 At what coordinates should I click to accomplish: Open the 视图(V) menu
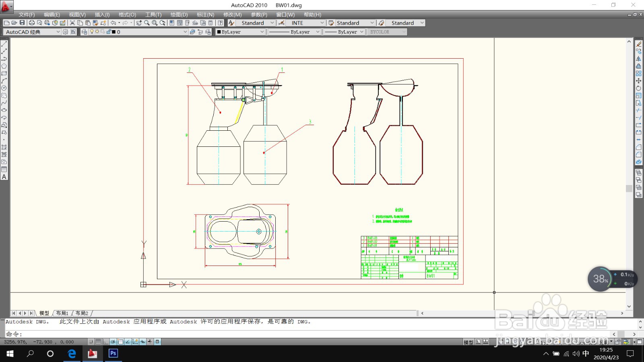pos(77,14)
